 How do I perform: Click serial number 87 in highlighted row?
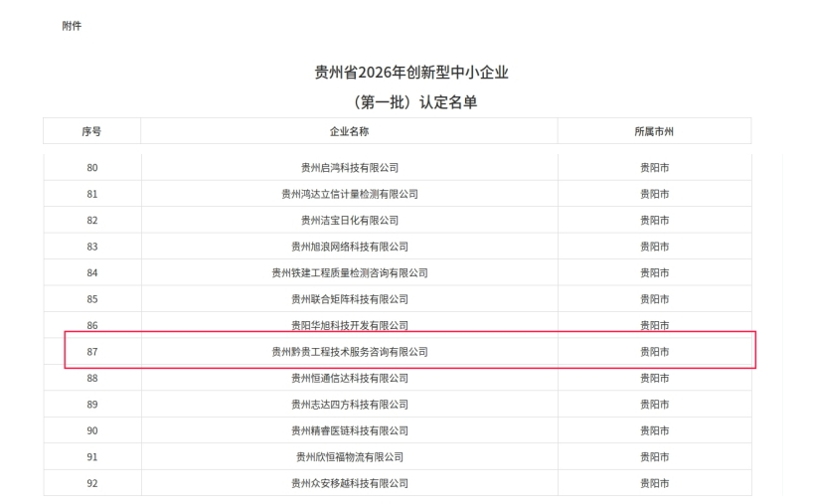click(x=91, y=352)
